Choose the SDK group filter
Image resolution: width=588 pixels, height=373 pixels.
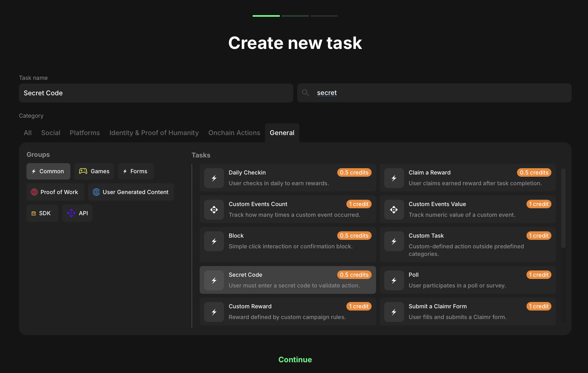pyautogui.click(x=42, y=213)
